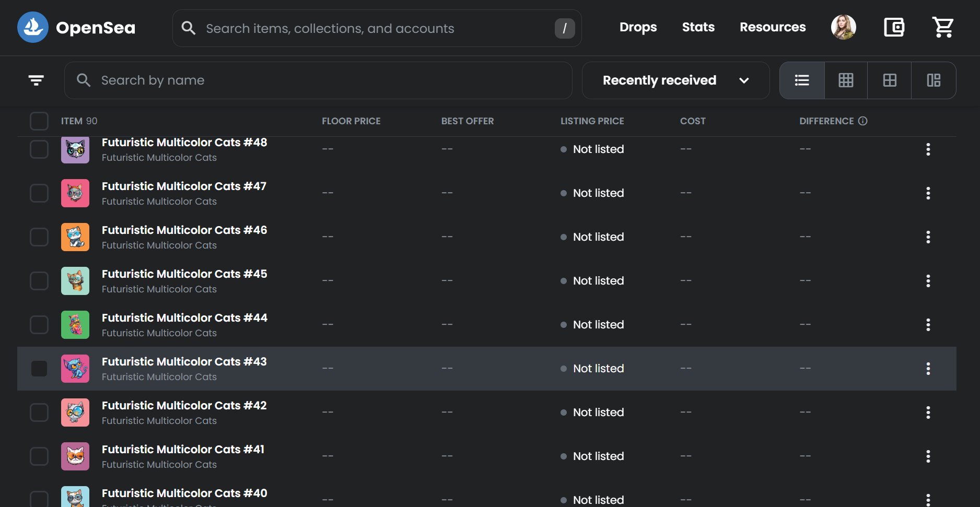The width and height of the screenshot is (980, 507).
Task: Click the Difference column header label
Action: pyautogui.click(x=826, y=121)
